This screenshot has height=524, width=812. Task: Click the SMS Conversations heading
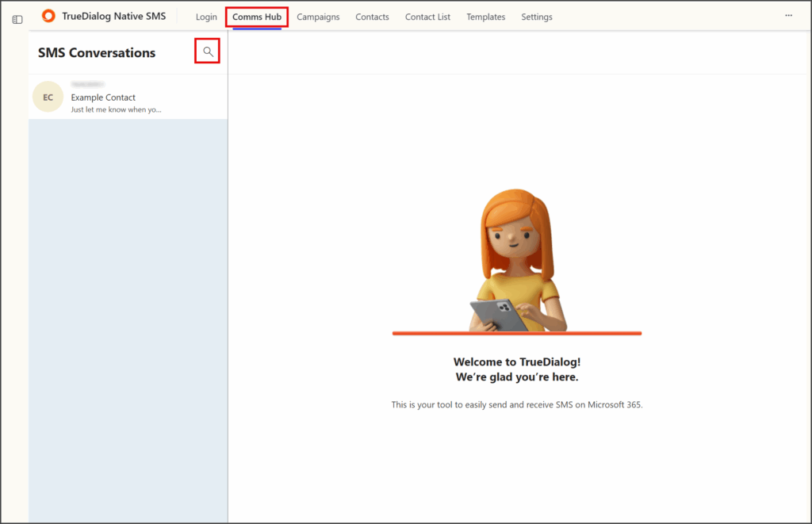pyautogui.click(x=97, y=53)
